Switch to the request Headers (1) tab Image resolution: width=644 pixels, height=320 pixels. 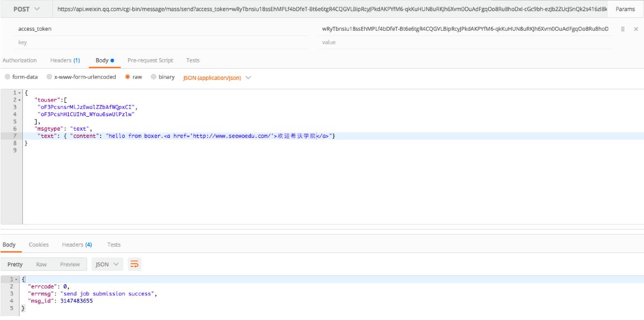65,60
